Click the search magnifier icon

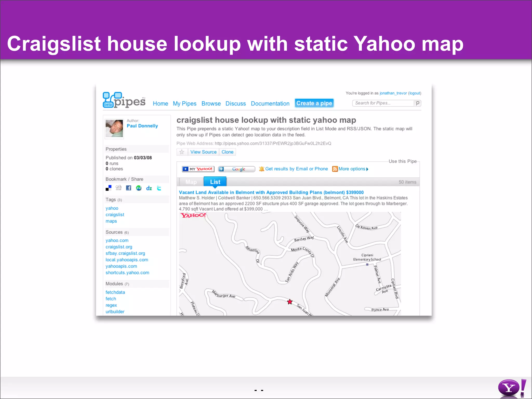(x=417, y=103)
